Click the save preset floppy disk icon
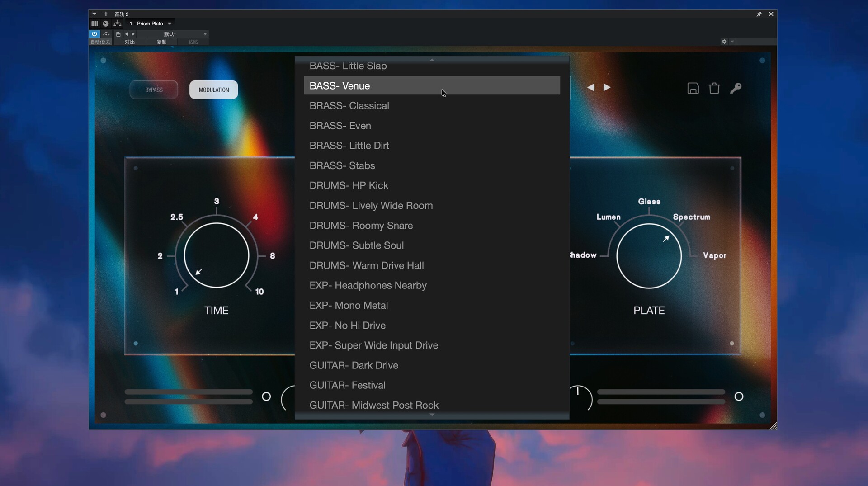 tap(693, 88)
